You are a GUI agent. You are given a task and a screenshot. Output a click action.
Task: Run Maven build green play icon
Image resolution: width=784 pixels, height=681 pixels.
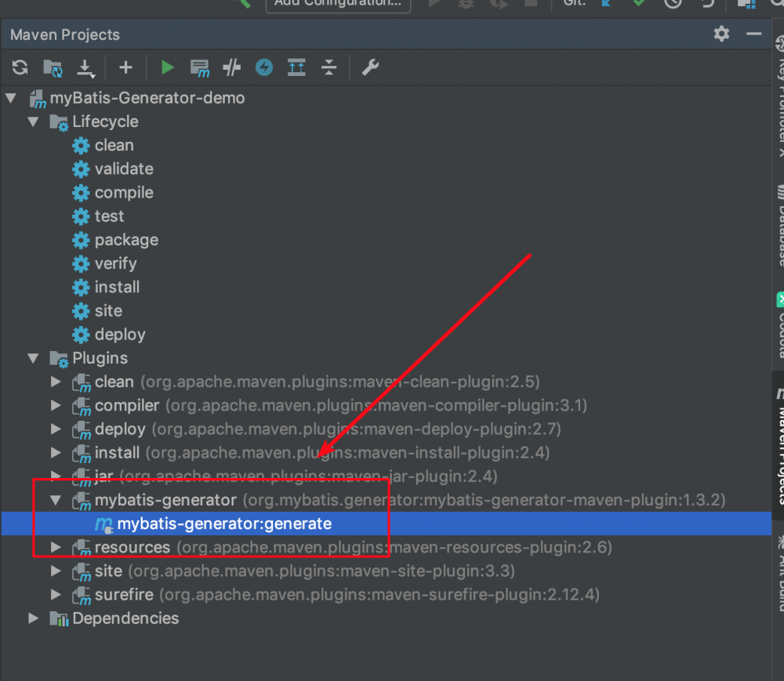[168, 67]
